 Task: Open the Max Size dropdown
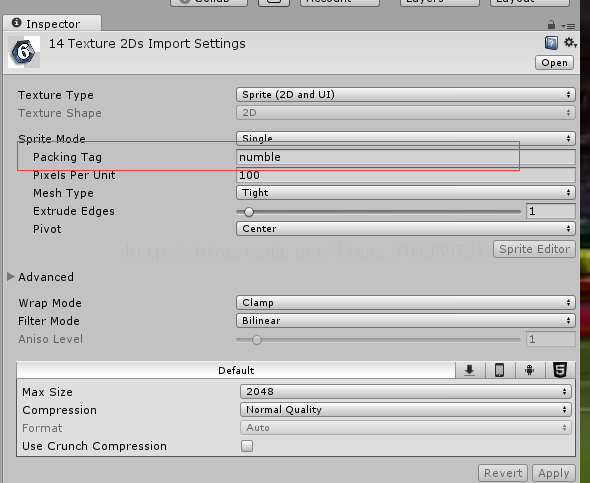(406, 392)
